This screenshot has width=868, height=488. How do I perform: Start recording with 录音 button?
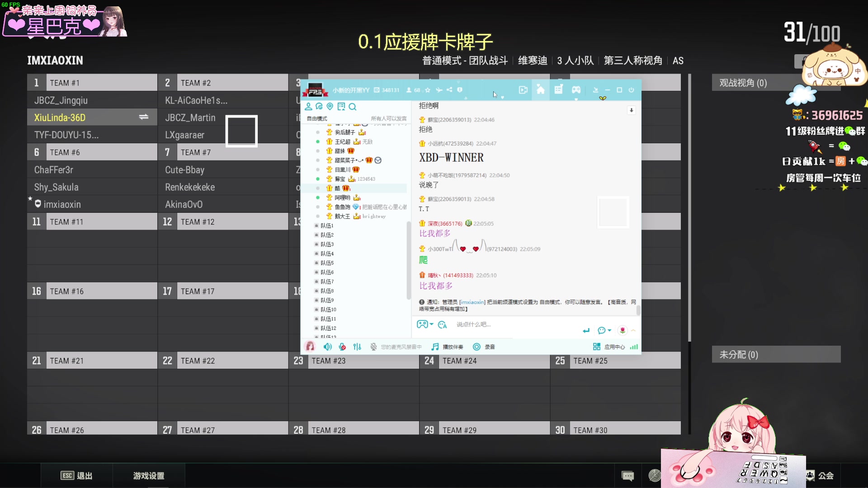(x=484, y=347)
